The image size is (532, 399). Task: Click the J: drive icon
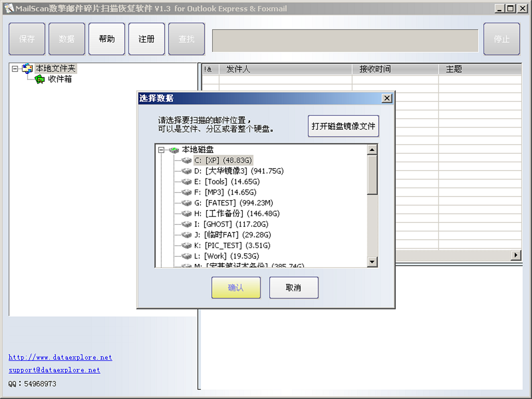coord(187,235)
